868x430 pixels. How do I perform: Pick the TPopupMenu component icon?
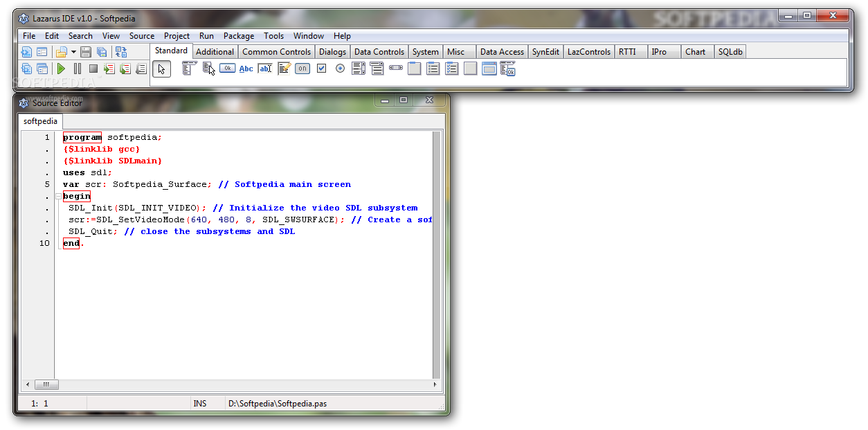tap(208, 68)
